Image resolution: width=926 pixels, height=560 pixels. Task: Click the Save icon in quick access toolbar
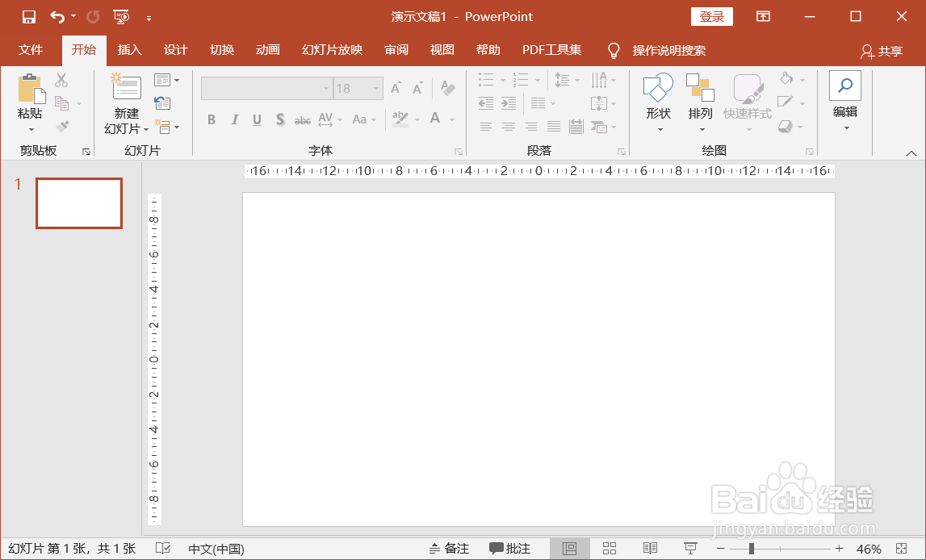pos(28,16)
